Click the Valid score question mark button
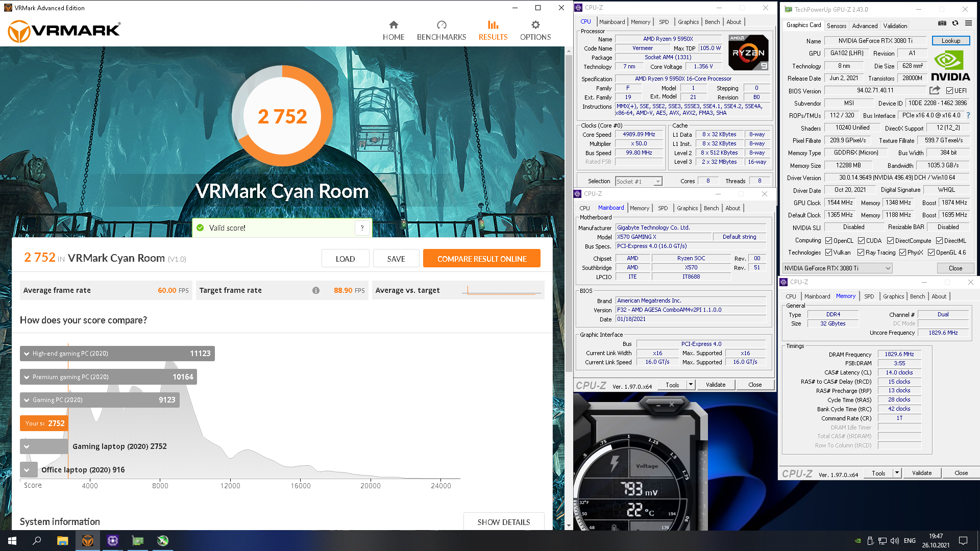980x551 pixels. click(x=362, y=228)
